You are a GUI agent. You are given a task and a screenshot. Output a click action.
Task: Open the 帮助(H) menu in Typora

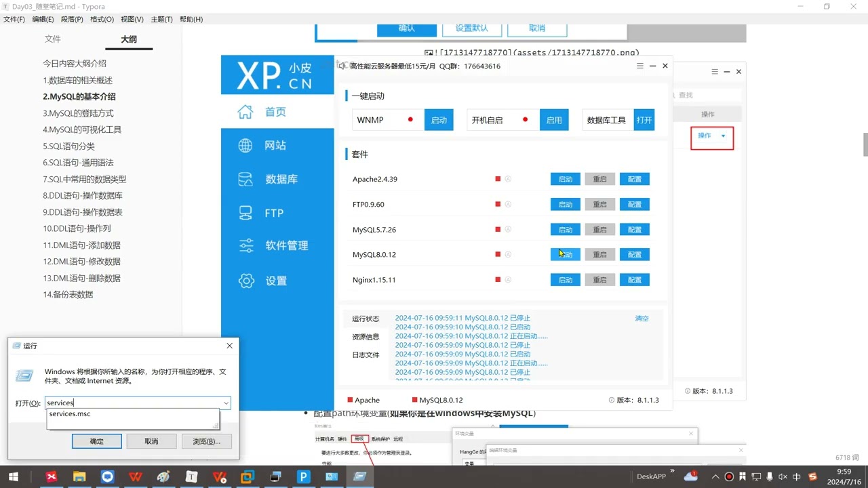[191, 19]
